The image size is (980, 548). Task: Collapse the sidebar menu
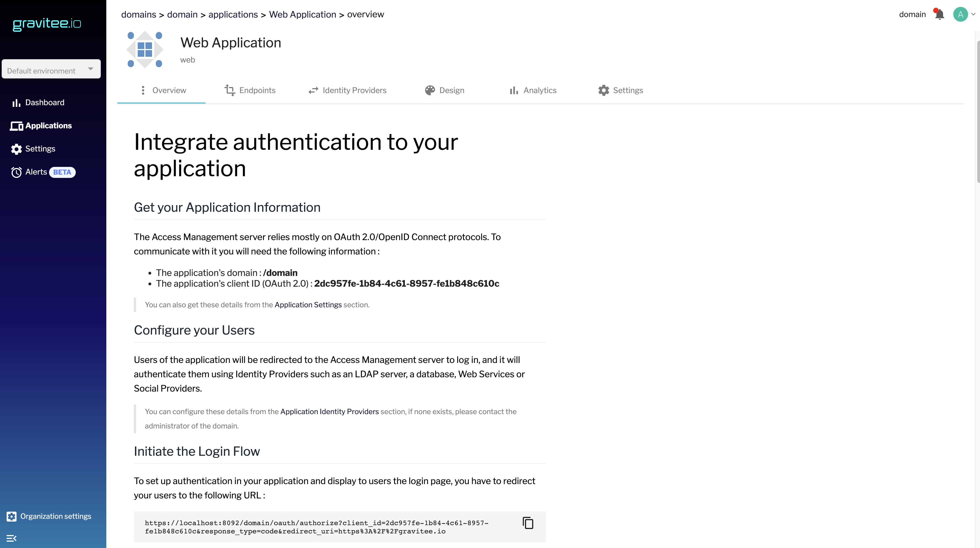coord(11,538)
